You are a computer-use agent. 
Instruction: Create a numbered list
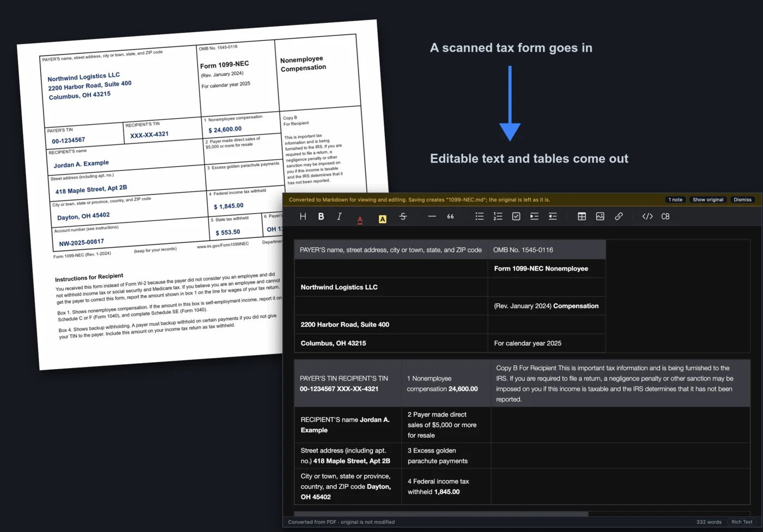(x=498, y=216)
